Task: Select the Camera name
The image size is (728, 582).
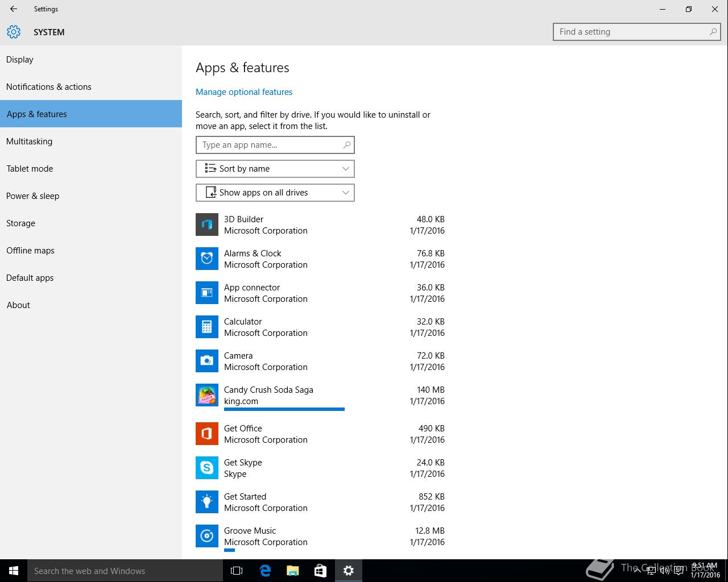Action: click(x=238, y=355)
